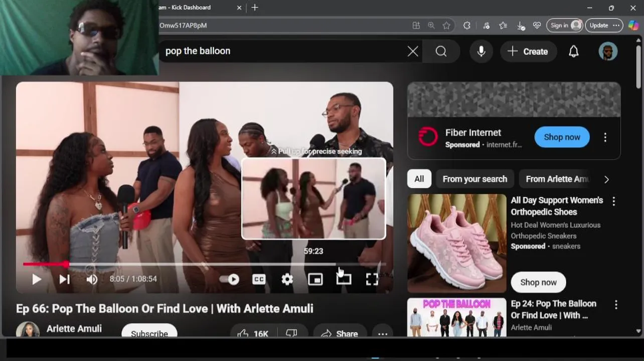Share the video
The width and height of the screenshot is (644, 361).
pyautogui.click(x=340, y=332)
